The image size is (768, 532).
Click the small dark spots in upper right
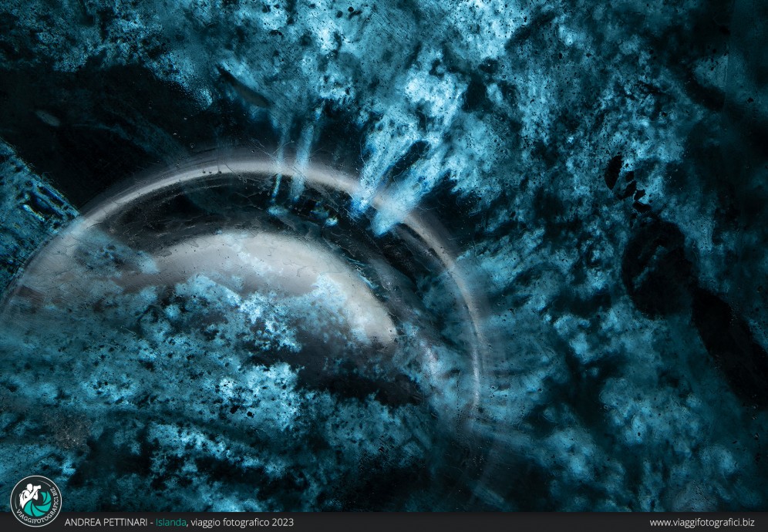click(617, 173)
